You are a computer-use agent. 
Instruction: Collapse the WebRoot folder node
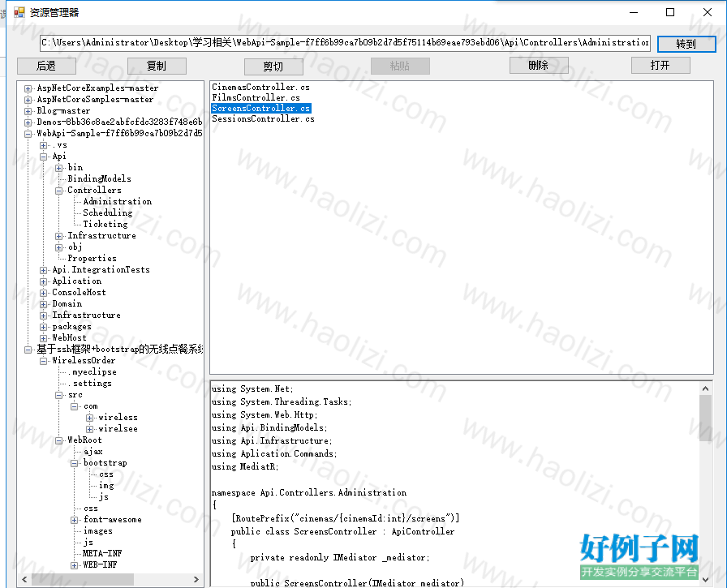(59, 440)
